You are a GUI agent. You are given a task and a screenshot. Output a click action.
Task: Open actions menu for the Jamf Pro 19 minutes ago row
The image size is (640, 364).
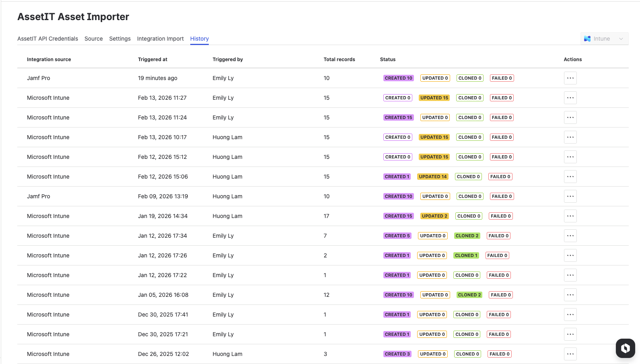pos(570,78)
